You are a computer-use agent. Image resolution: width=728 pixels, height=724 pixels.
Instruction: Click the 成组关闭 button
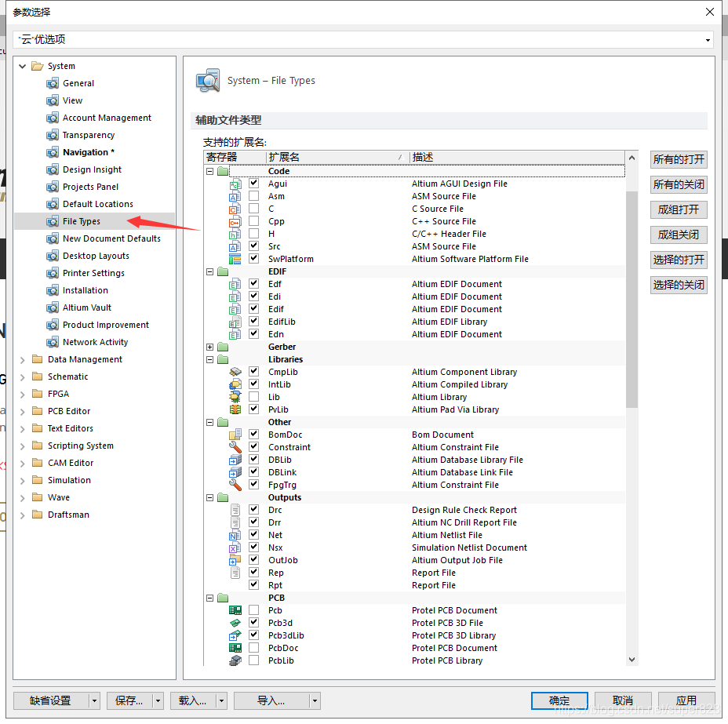[679, 235]
